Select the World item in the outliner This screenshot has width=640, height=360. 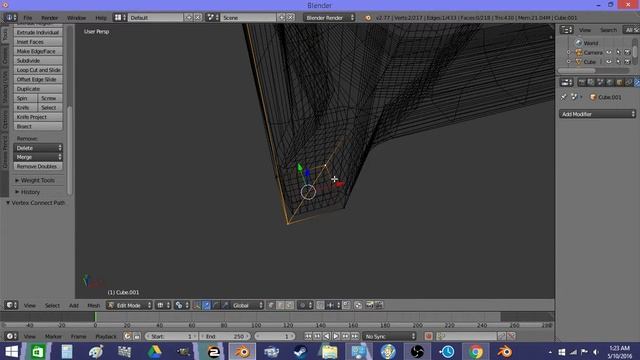591,43
